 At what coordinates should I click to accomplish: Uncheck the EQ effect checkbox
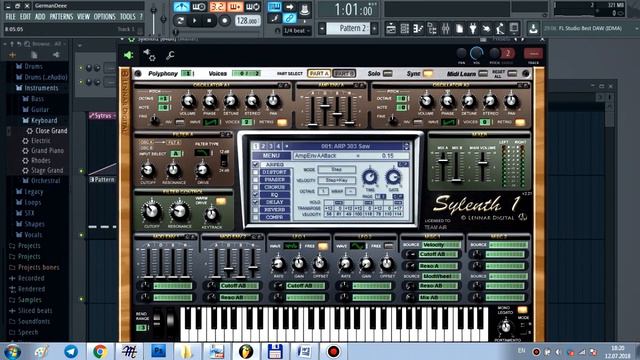256,195
